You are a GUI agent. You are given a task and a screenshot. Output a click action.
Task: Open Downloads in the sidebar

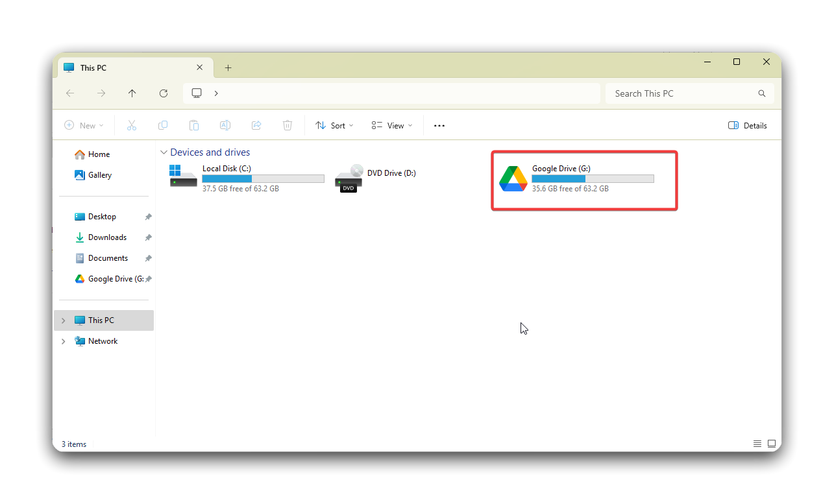pyautogui.click(x=107, y=237)
